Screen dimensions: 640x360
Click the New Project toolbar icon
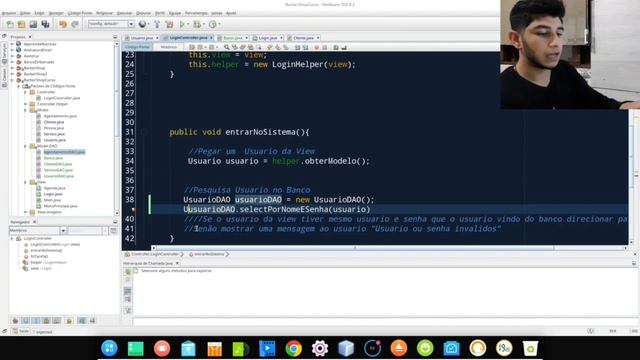tap(21, 24)
